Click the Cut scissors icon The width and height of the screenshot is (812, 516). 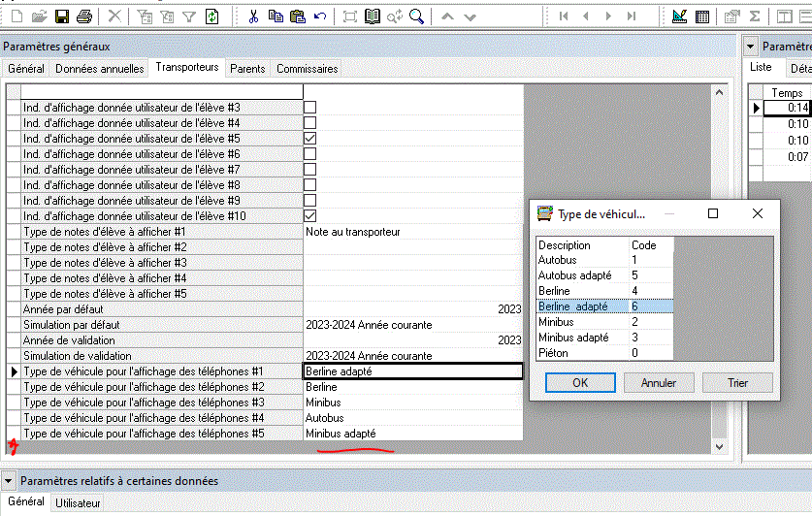click(253, 16)
